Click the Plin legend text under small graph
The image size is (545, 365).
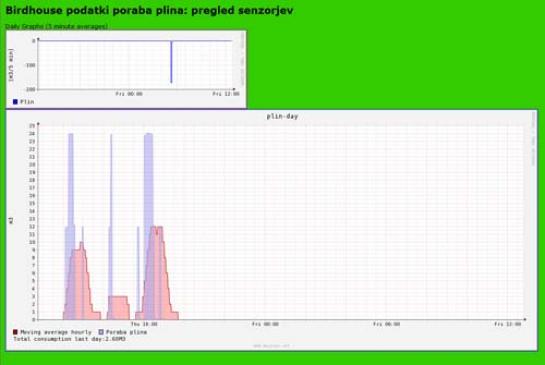click(27, 102)
